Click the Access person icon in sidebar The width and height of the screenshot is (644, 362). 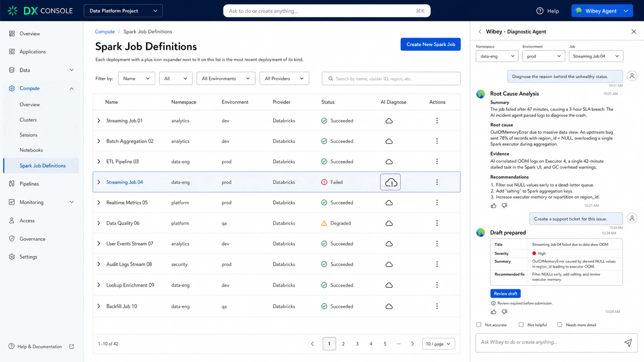pos(12,220)
